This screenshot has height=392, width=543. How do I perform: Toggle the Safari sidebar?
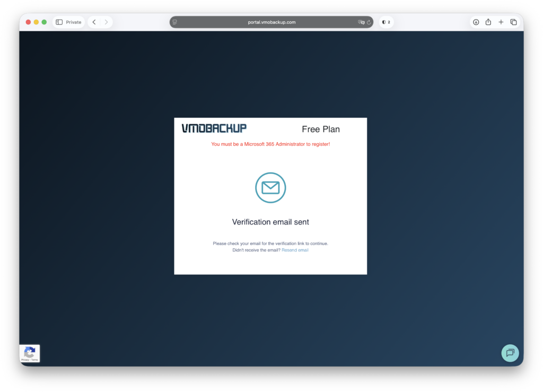(x=59, y=22)
